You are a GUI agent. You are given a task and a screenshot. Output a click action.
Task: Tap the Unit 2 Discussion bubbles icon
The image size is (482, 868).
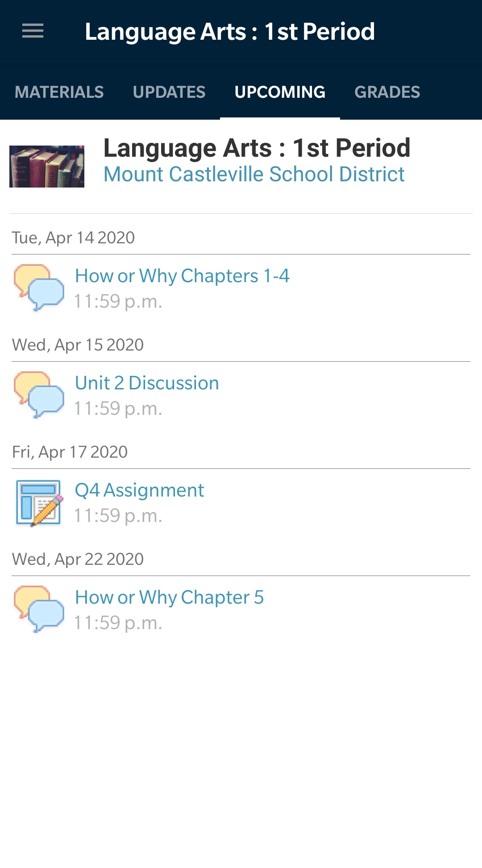[x=39, y=395]
